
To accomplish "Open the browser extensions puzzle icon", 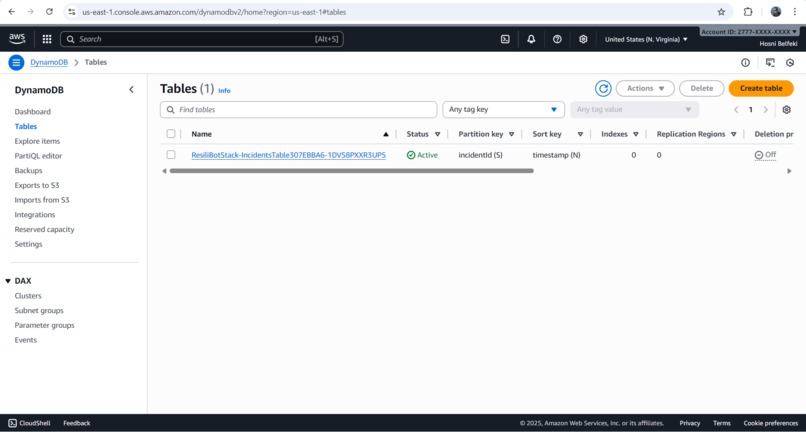I will [748, 12].
